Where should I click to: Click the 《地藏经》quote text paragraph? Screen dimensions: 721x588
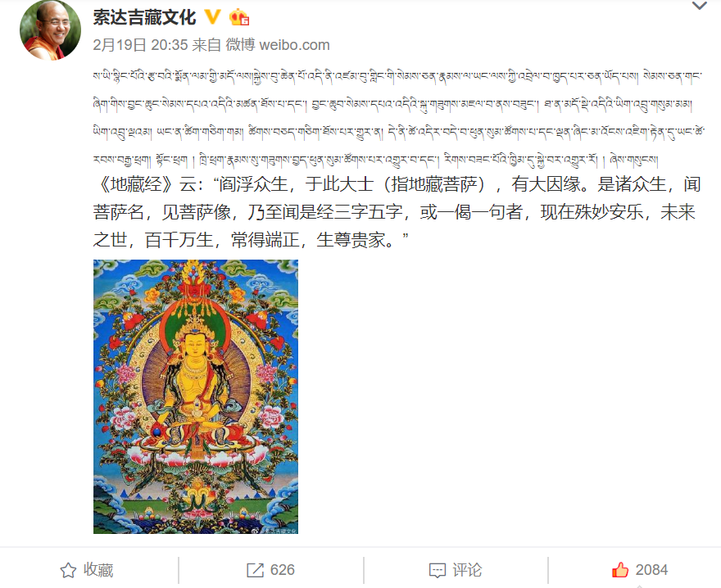pyautogui.click(x=397, y=212)
